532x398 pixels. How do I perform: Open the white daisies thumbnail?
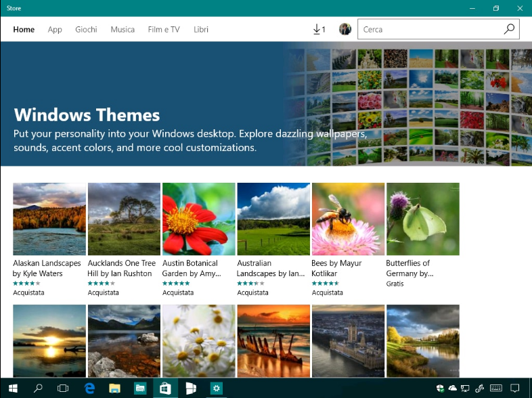tap(199, 340)
